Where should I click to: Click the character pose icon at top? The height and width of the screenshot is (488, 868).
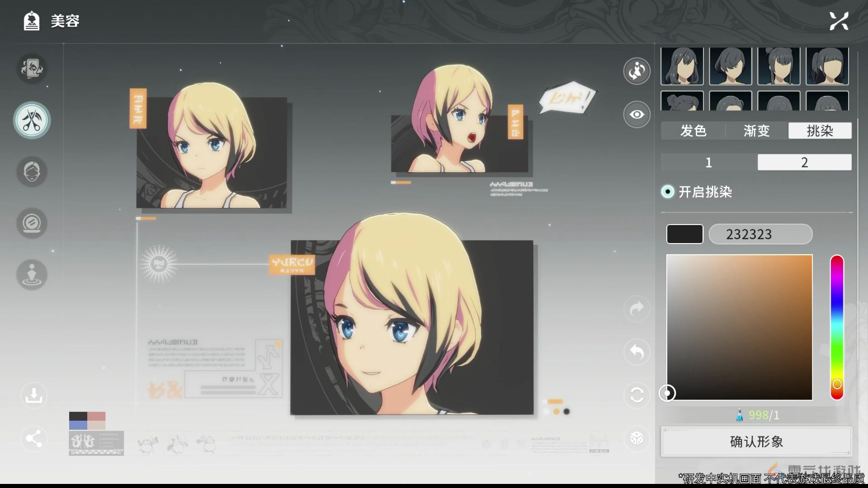click(637, 71)
